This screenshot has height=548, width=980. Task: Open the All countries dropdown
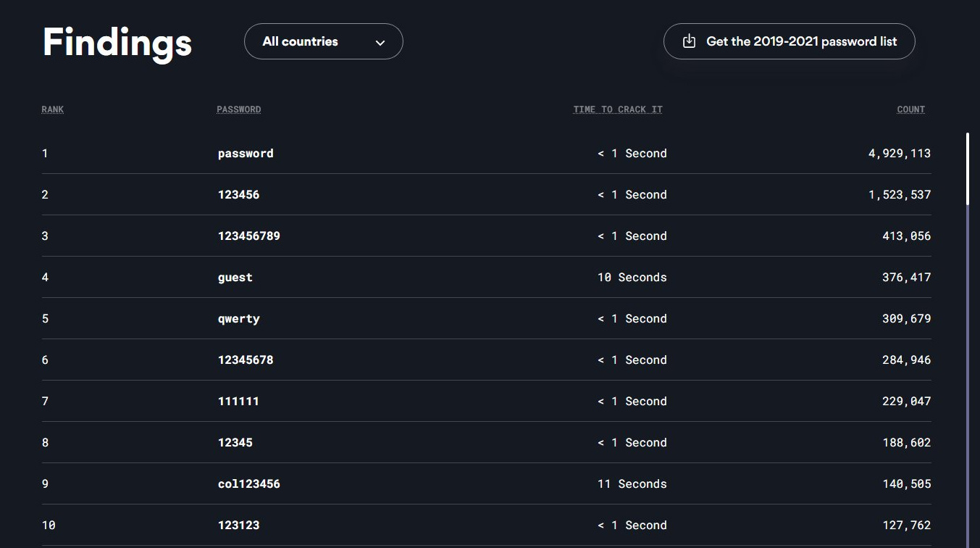(323, 41)
